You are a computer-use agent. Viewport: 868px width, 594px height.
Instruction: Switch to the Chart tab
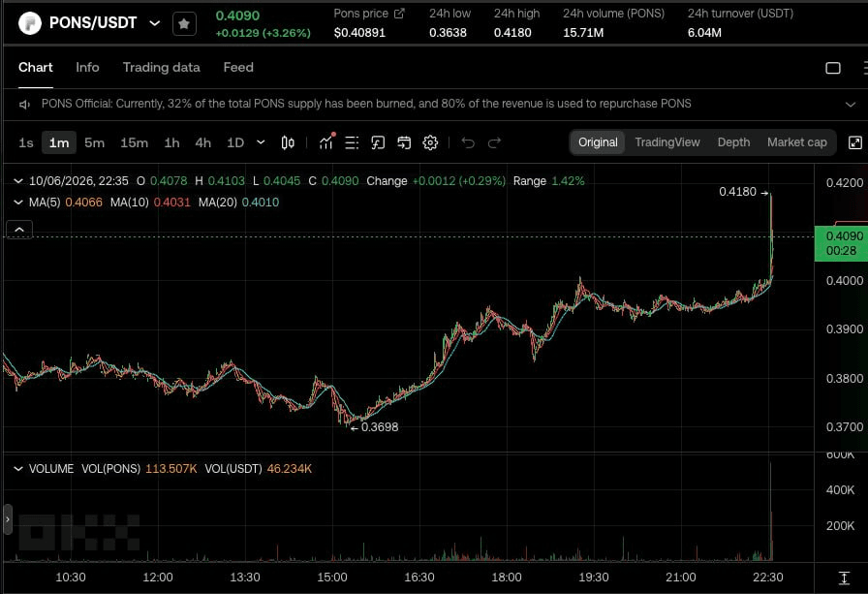pyautogui.click(x=36, y=68)
